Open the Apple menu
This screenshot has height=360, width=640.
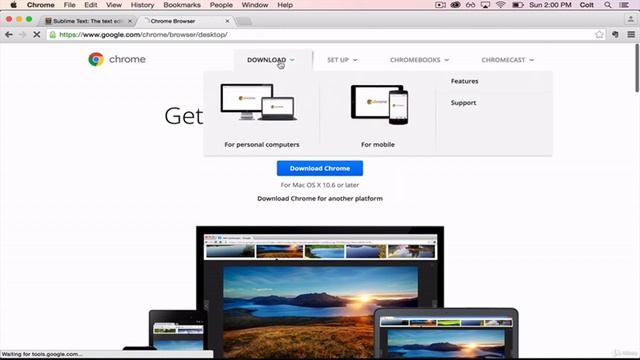13,5
